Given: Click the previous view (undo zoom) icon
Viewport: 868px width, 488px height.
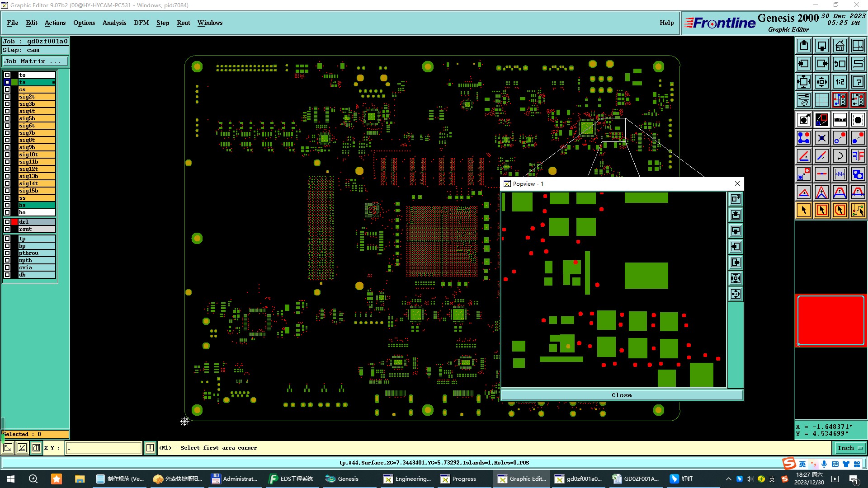Looking at the screenshot, I should (x=840, y=64).
